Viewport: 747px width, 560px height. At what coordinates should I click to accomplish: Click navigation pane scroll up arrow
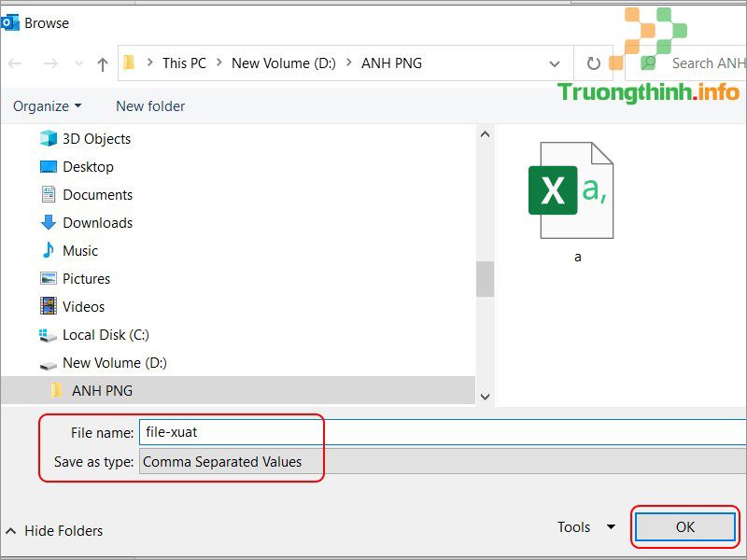tap(485, 134)
